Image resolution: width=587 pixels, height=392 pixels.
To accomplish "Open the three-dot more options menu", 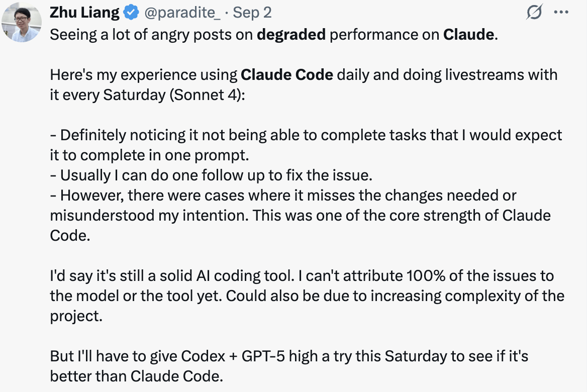I will (x=560, y=13).
